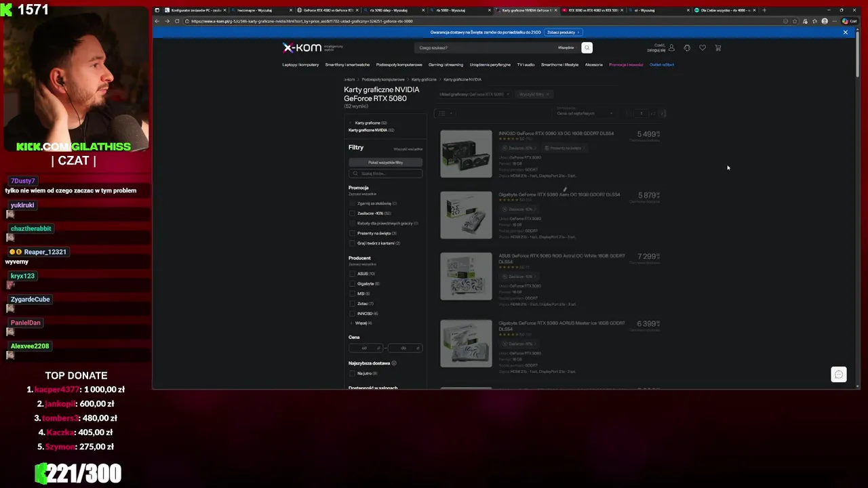This screenshot has width=868, height=488.
Task: Go to next results page arrow
Action: click(x=663, y=113)
